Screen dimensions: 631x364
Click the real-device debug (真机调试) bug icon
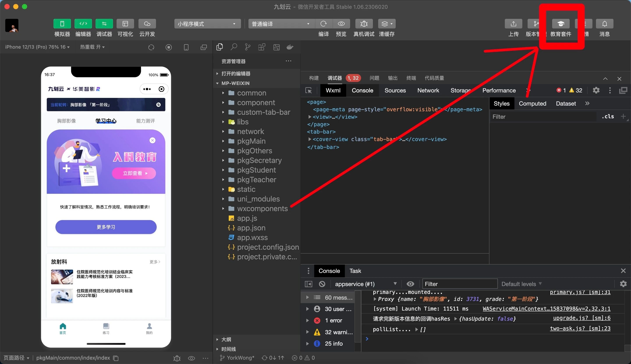pos(364,24)
